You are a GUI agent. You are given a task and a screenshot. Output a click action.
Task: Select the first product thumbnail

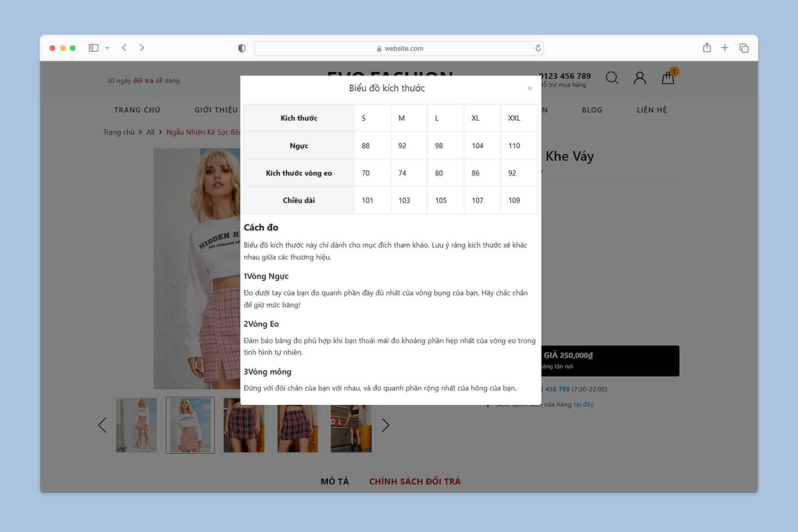(137, 425)
